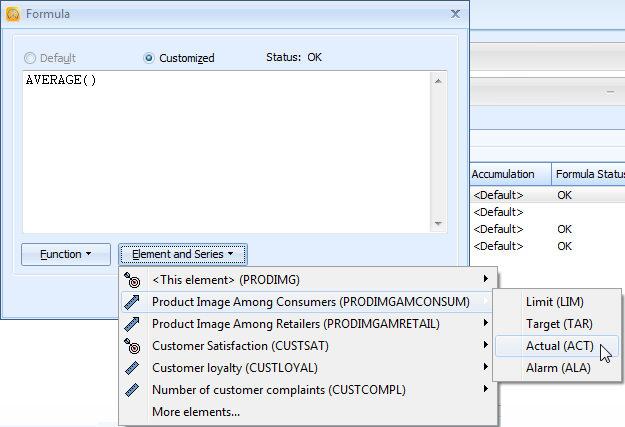
Task: Choose Limit (LIM) from the series submenu
Action: click(x=555, y=302)
